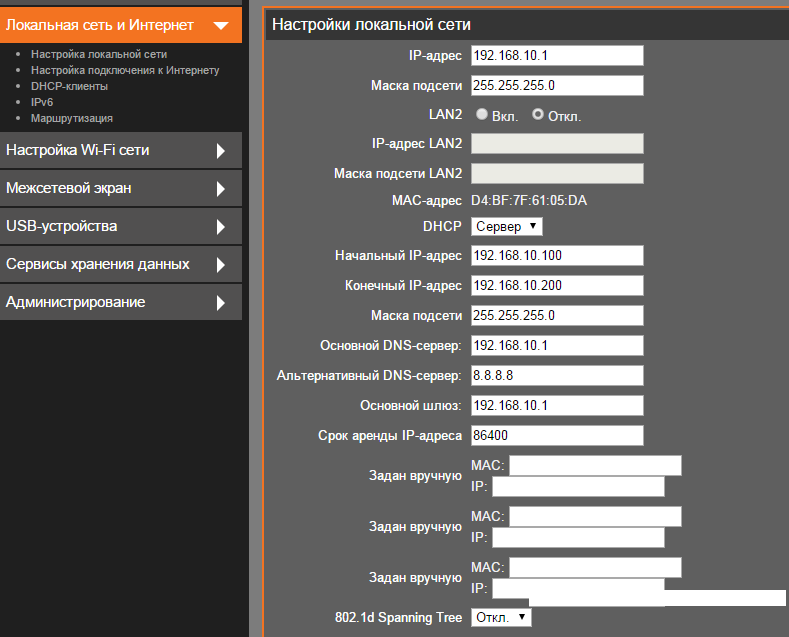Open the IPv6 settings link

tap(42, 102)
